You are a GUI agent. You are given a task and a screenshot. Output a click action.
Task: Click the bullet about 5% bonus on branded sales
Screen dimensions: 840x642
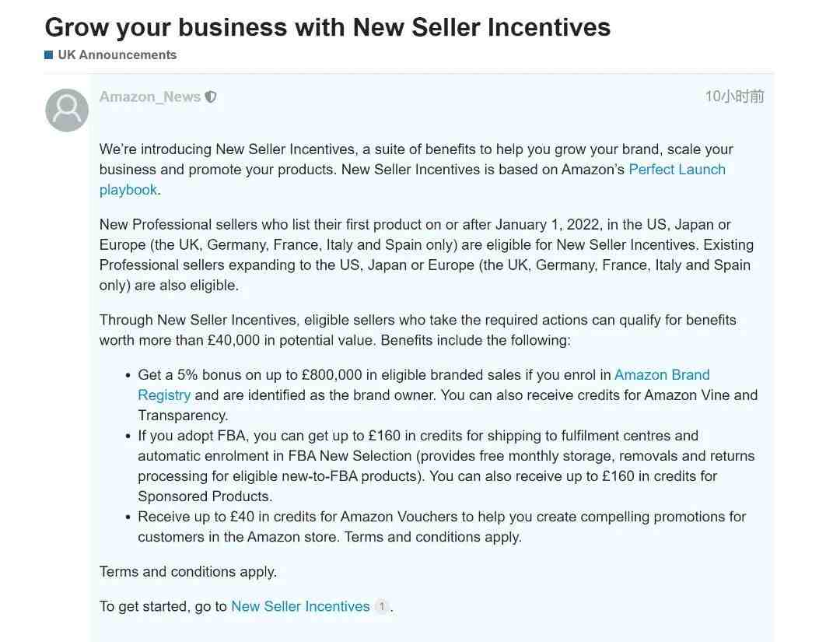click(x=373, y=375)
